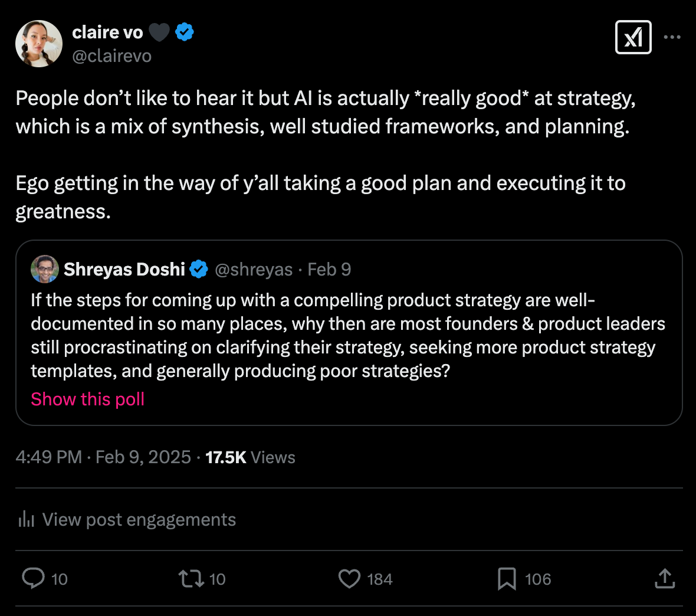Image resolution: width=696 pixels, height=616 pixels.
Task: Click the "Show this poll" link
Action: 88,399
